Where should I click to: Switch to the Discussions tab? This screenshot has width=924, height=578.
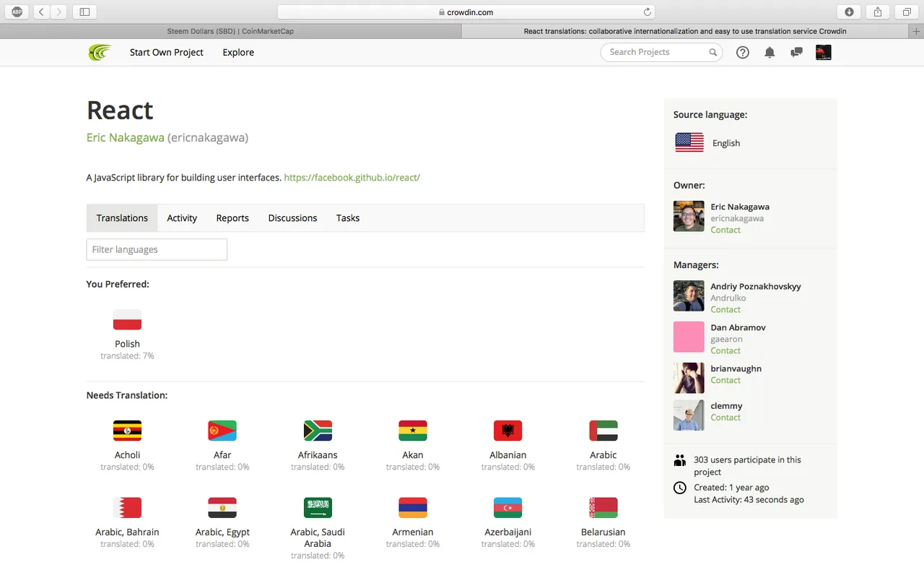coord(292,217)
